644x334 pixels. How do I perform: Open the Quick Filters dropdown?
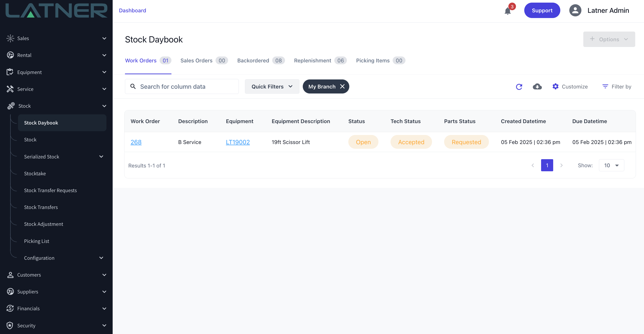click(272, 87)
